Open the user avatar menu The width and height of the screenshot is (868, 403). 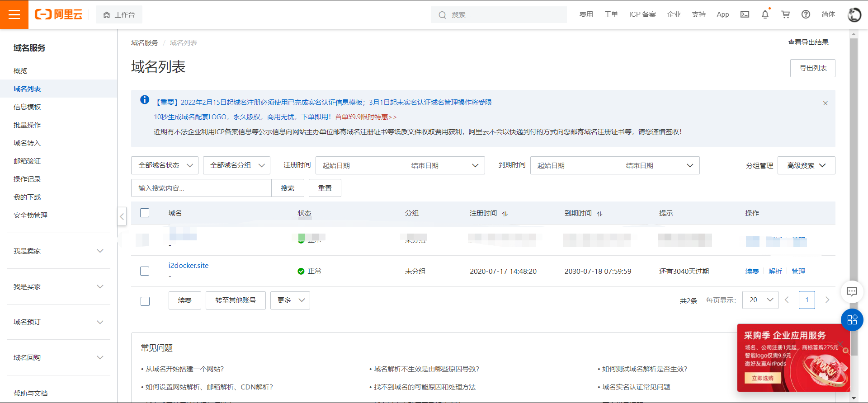[x=854, y=14]
